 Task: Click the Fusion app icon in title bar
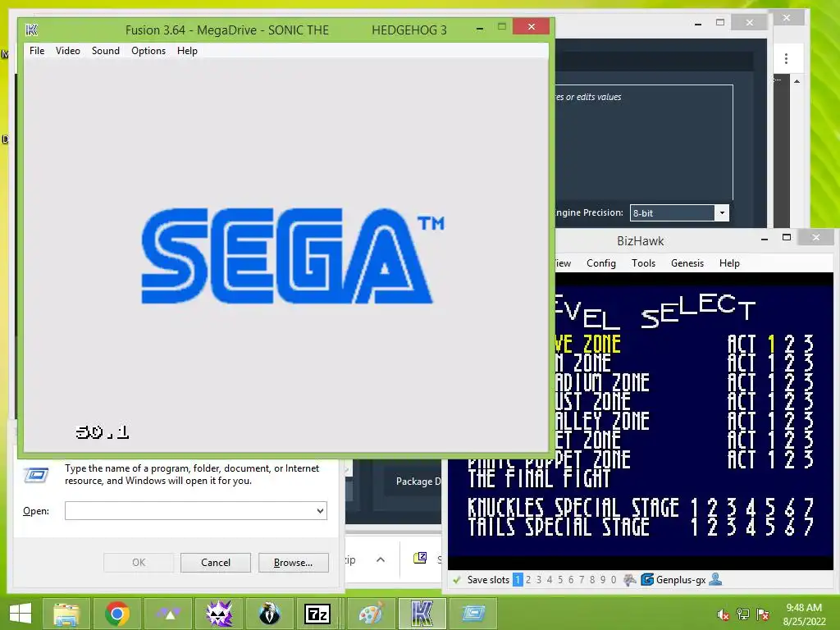tap(32, 30)
